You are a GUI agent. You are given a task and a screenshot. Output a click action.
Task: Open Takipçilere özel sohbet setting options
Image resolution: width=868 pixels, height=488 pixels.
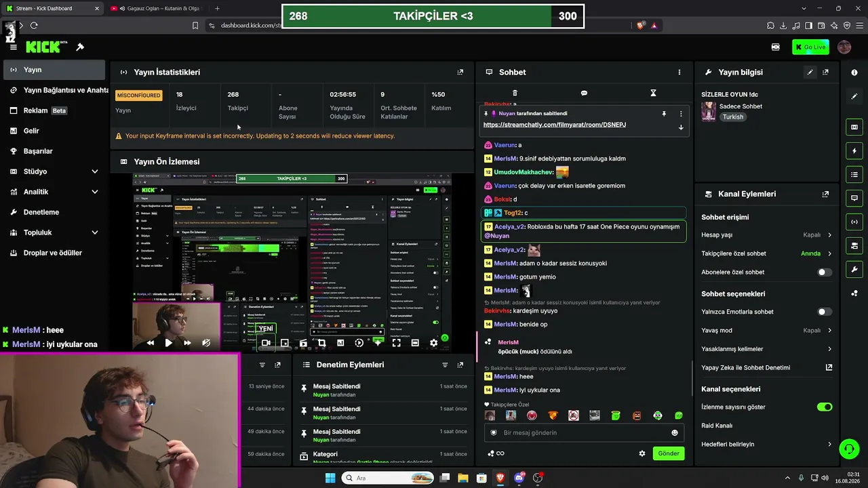click(766, 253)
